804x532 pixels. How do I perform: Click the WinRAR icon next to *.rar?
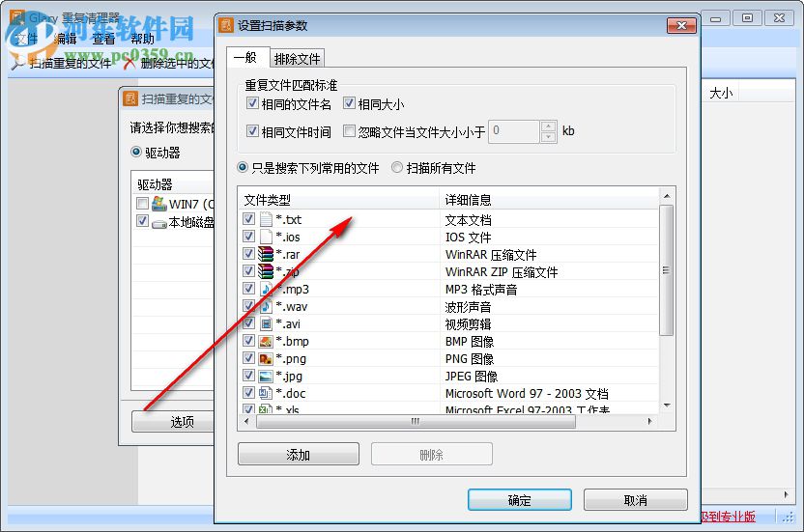[266, 254]
